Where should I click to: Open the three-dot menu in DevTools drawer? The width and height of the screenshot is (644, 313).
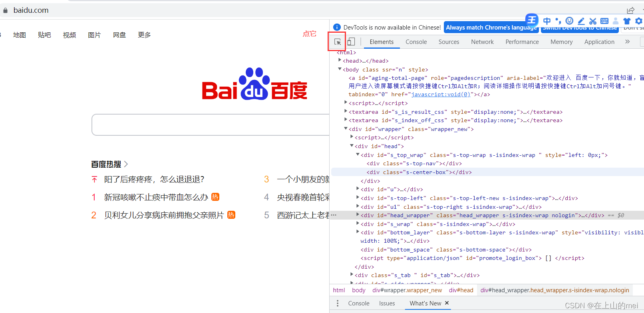point(338,303)
